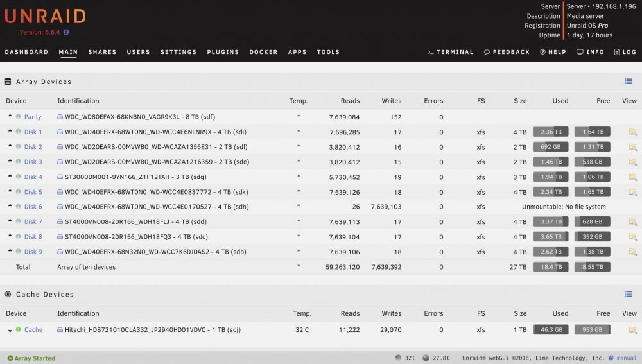The width and height of the screenshot is (642, 364).
Task: Toggle Disk 7 spin arrow
Action: 10,221
